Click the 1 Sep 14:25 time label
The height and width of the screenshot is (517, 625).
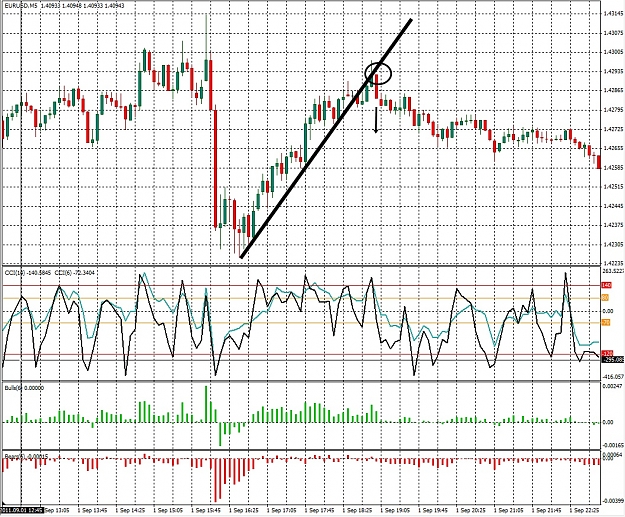[130, 510]
